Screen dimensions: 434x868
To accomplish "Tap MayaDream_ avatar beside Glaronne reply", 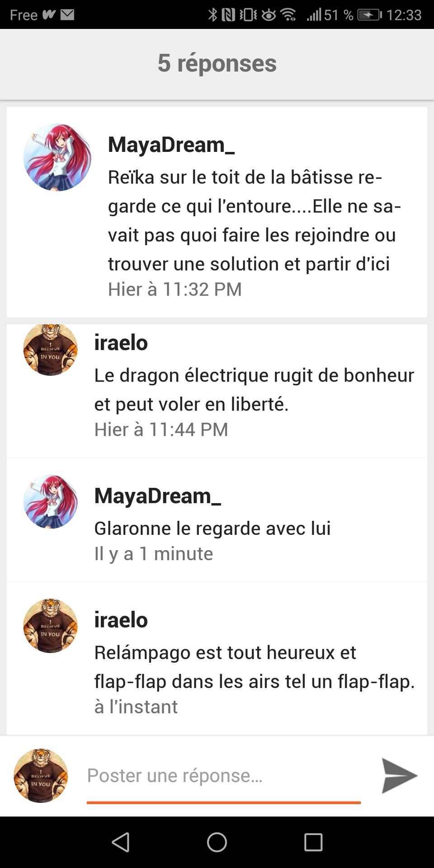I will [x=50, y=501].
